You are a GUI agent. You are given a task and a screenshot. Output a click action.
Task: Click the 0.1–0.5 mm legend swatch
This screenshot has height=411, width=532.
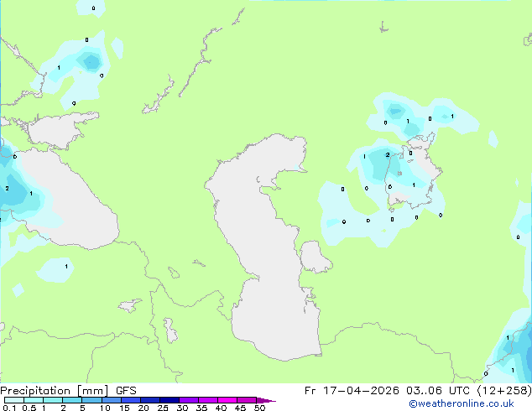14,400
